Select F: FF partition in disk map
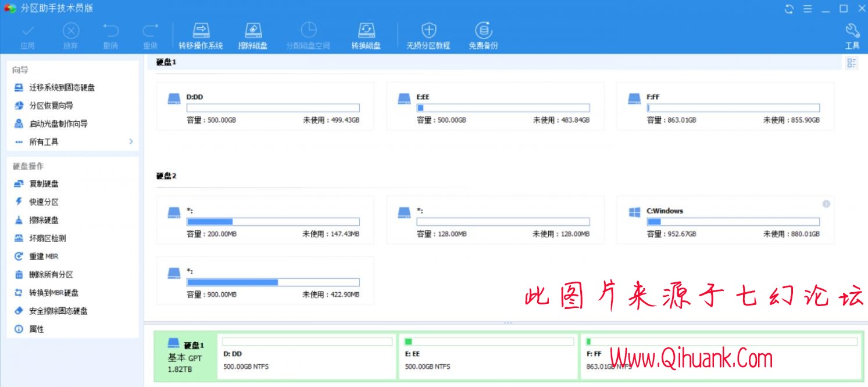The height and width of the screenshot is (387, 868). point(721,357)
